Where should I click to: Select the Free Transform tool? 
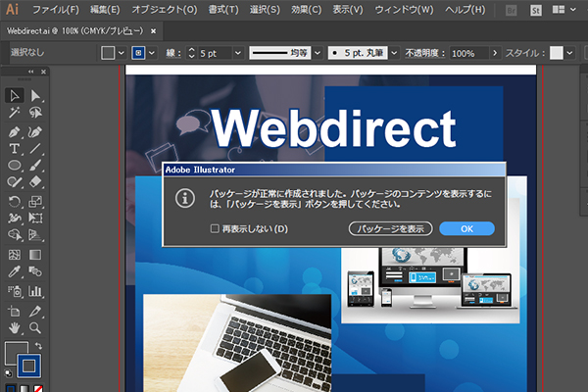pos(35,218)
